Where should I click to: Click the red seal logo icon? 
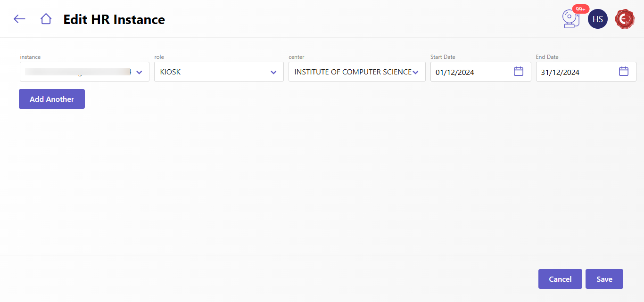coord(625,19)
